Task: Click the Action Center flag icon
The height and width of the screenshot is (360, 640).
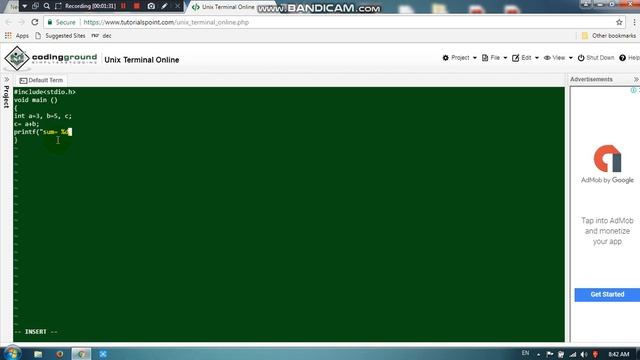Action: pyautogui.click(x=550, y=354)
